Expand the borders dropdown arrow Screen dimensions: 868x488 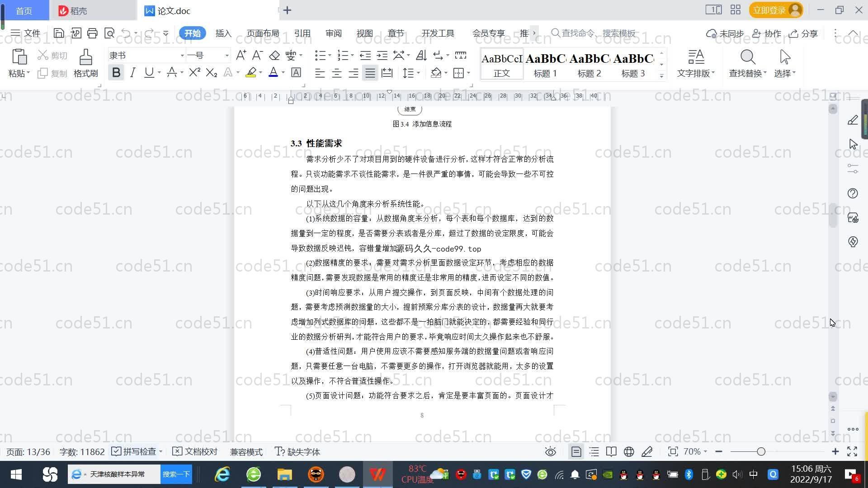pyautogui.click(x=468, y=73)
